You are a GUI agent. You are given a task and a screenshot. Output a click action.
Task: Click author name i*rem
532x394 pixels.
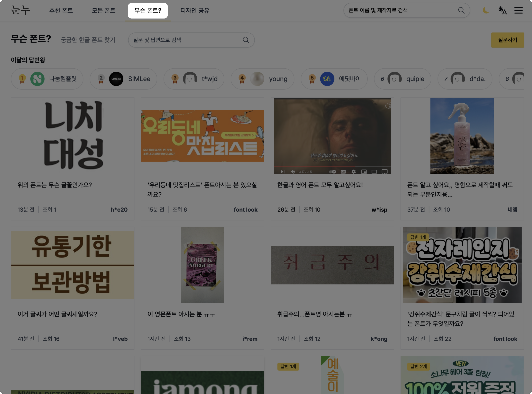point(250,339)
